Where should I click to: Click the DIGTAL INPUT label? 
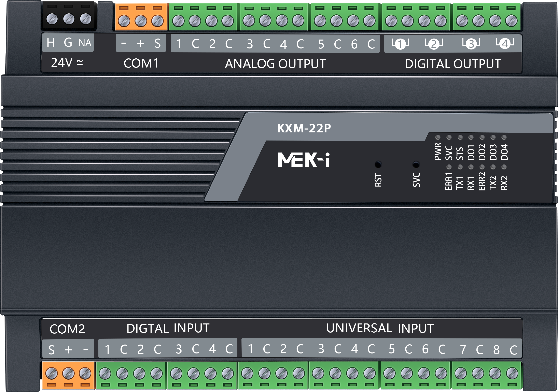pyautogui.click(x=168, y=328)
